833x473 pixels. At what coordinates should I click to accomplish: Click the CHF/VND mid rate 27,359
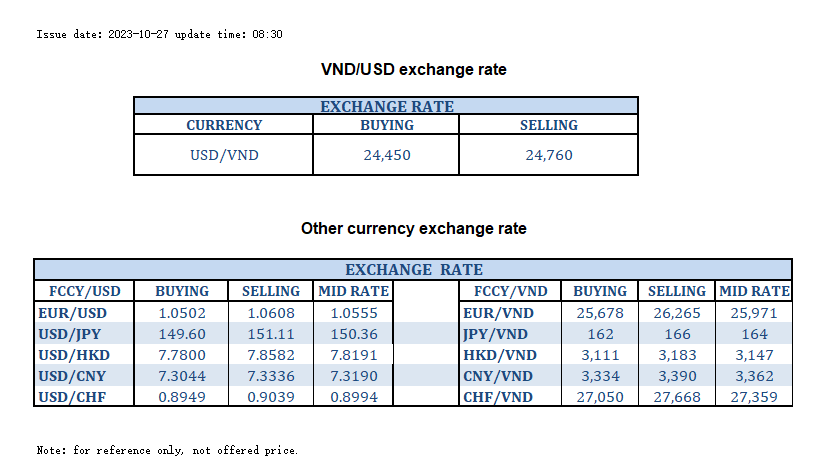755,397
